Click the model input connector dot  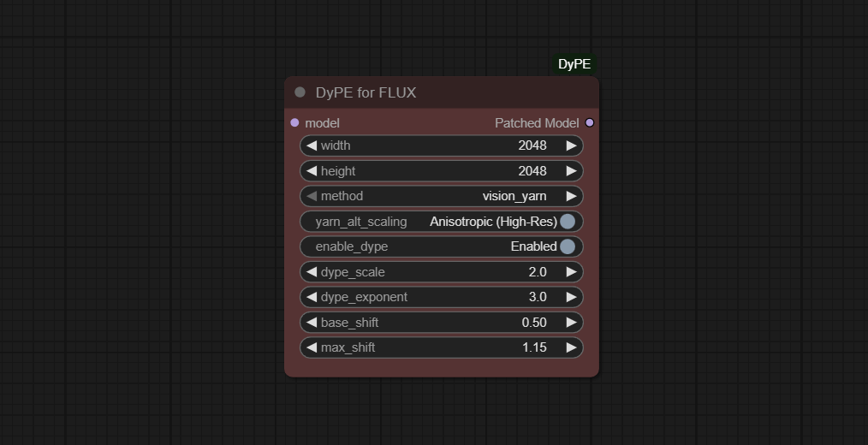tap(294, 123)
